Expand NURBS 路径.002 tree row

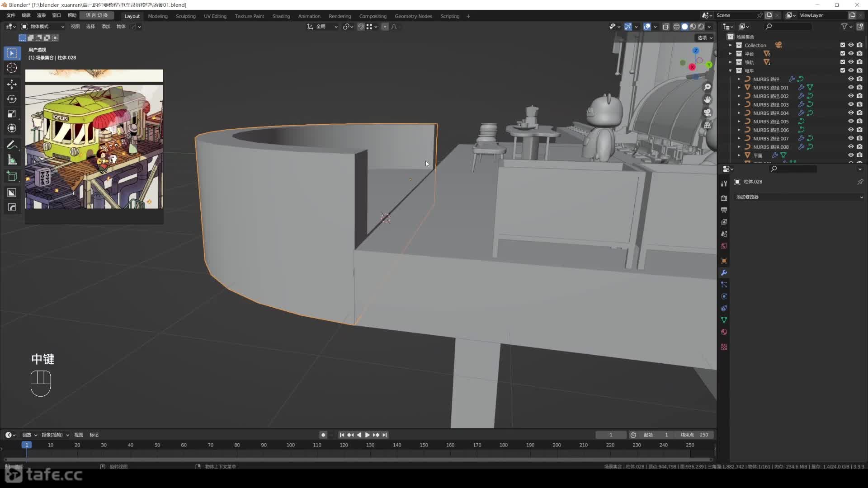[739, 96]
